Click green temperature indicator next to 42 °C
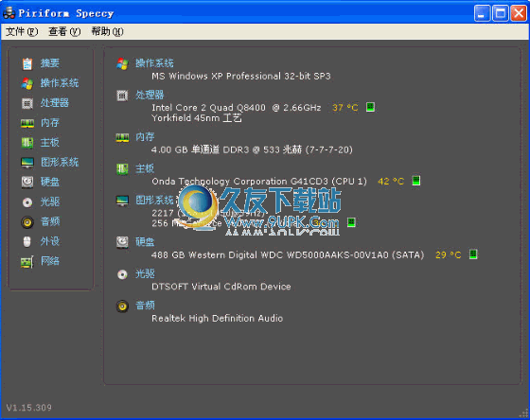 pos(416,181)
